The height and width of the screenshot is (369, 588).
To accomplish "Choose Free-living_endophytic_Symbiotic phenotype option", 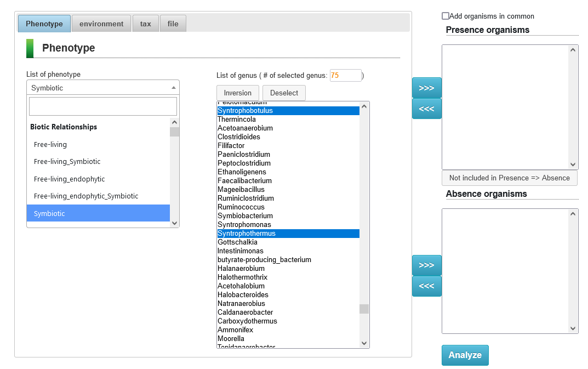I will click(86, 196).
